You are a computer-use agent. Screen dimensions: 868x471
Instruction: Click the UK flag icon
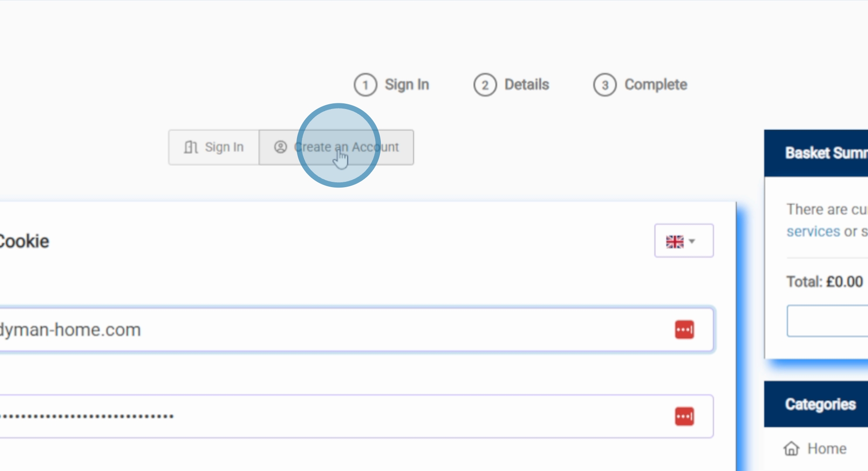click(x=674, y=241)
